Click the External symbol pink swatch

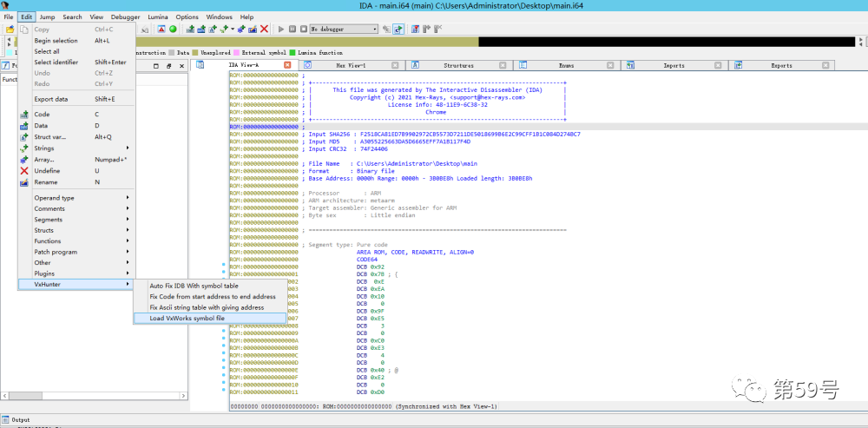click(x=236, y=53)
